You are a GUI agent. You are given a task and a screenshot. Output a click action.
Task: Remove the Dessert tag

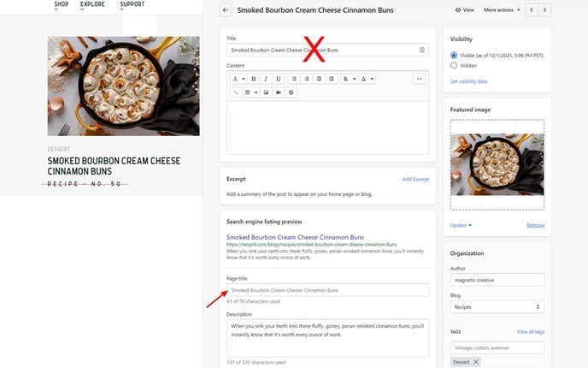click(475, 362)
